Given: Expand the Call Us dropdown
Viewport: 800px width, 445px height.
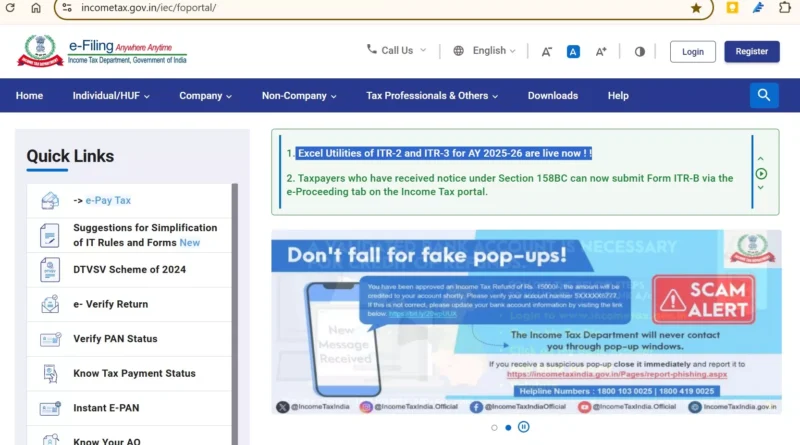Looking at the screenshot, I should (396, 50).
